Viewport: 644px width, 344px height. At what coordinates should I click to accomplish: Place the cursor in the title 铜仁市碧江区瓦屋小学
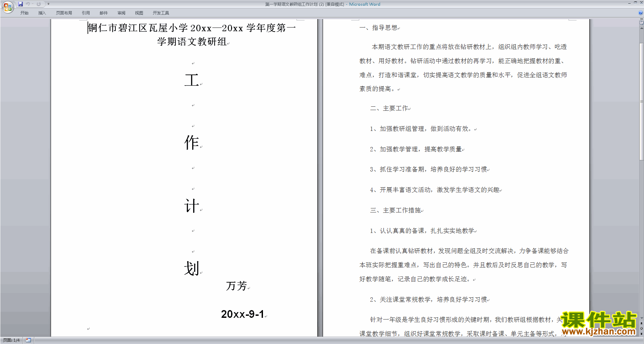coord(138,28)
